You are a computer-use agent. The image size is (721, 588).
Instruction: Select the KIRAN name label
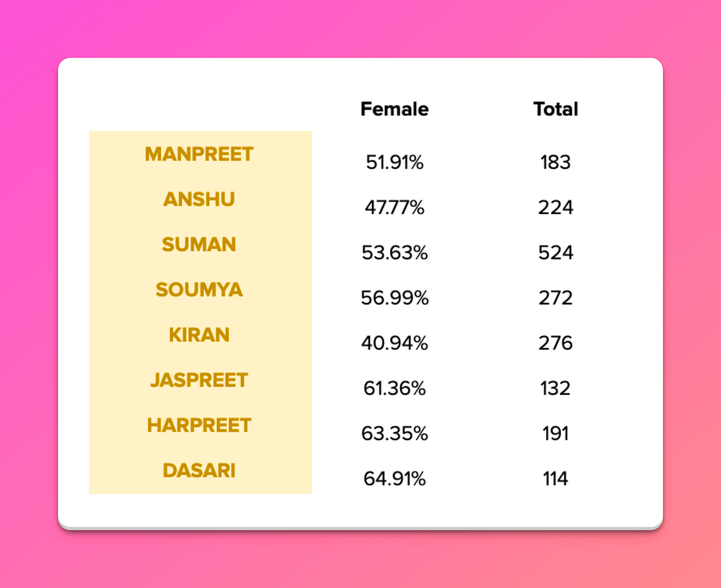point(199,335)
